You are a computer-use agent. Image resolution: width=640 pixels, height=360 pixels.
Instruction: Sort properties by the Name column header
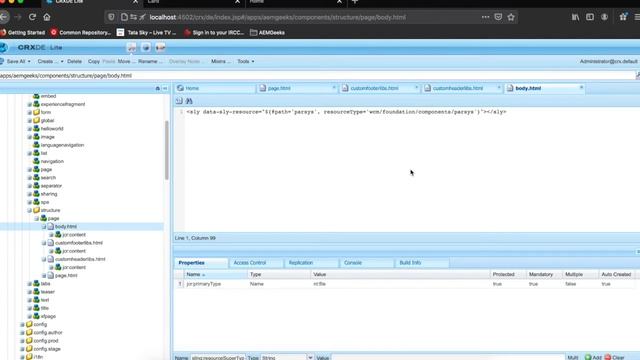click(x=215, y=274)
